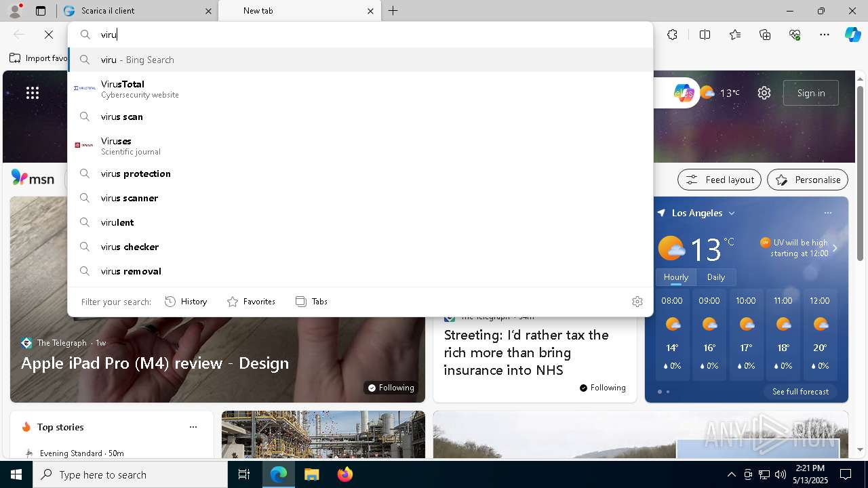Open Settings and more ellipsis

(x=825, y=35)
